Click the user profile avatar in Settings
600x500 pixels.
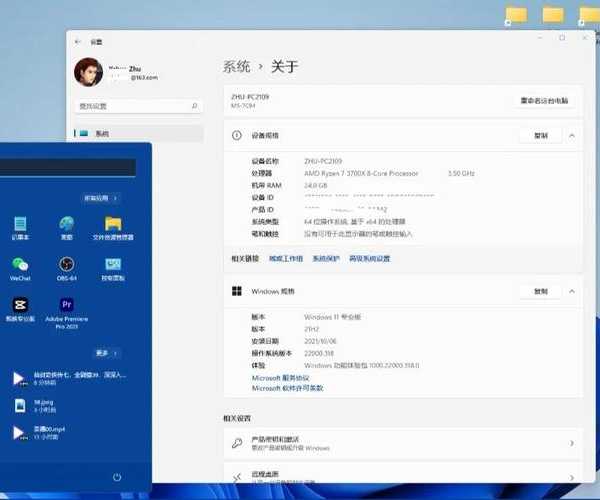[x=88, y=72]
